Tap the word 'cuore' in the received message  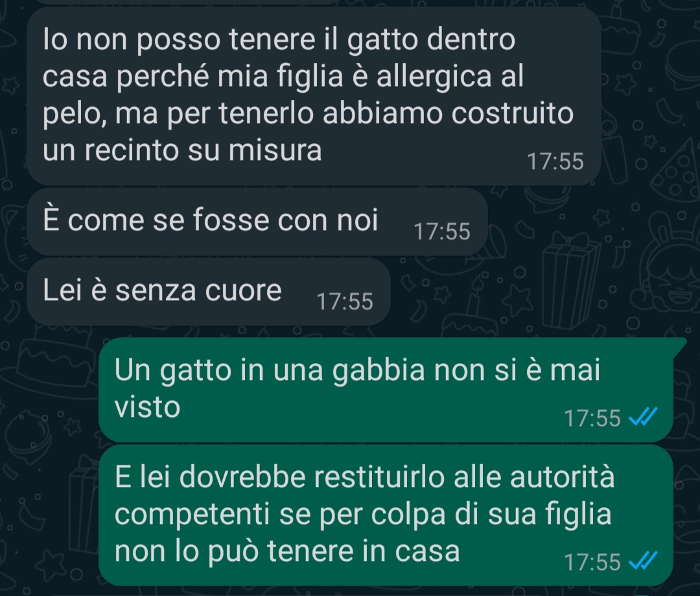click(x=243, y=291)
